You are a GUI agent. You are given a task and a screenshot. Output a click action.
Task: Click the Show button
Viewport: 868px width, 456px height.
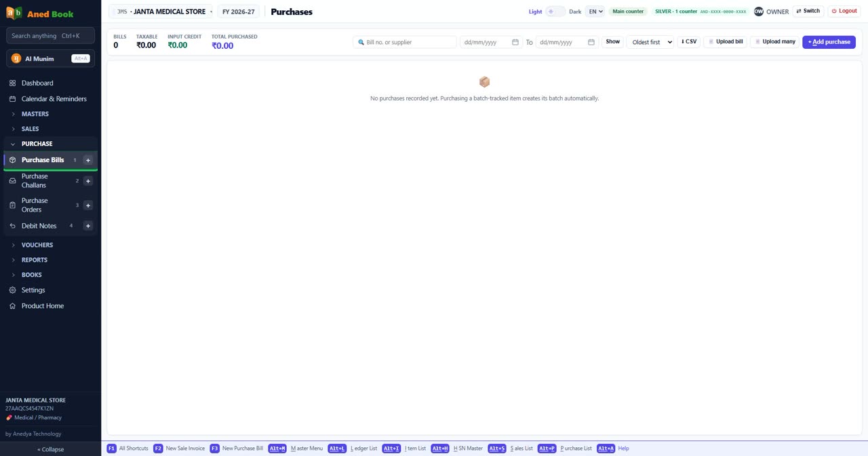[x=612, y=42]
